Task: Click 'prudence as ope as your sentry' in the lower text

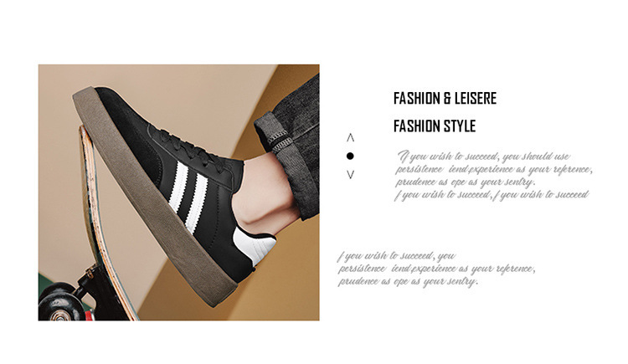Action: tap(408, 281)
